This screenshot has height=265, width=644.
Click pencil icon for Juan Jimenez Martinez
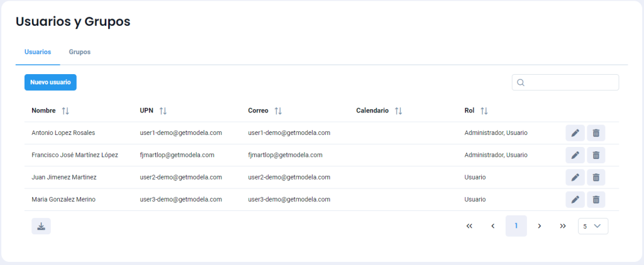(x=575, y=178)
